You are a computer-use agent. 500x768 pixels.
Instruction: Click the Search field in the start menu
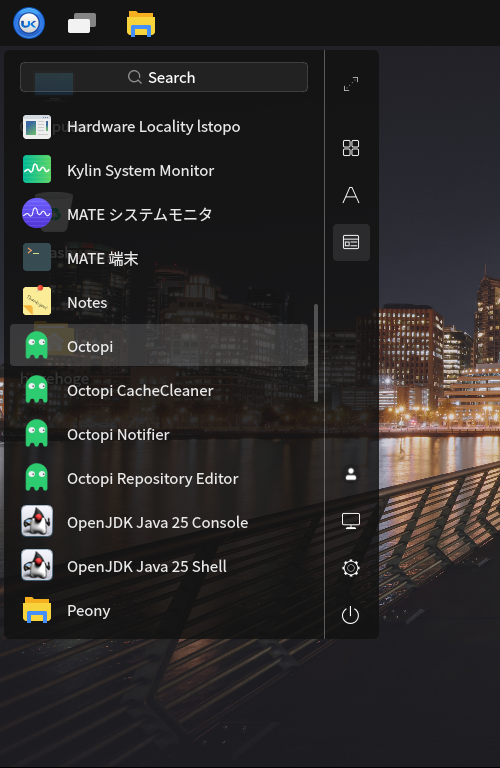pos(164,77)
